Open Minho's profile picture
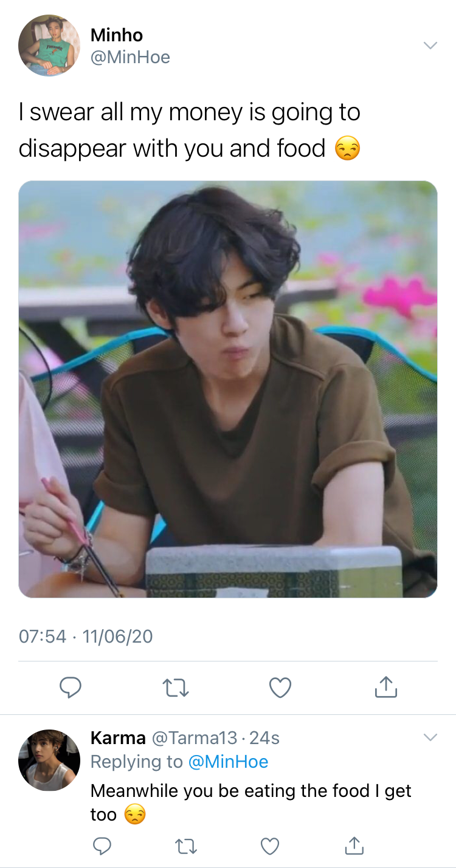This screenshot has width=456, height=868. [x=49, y=46]
